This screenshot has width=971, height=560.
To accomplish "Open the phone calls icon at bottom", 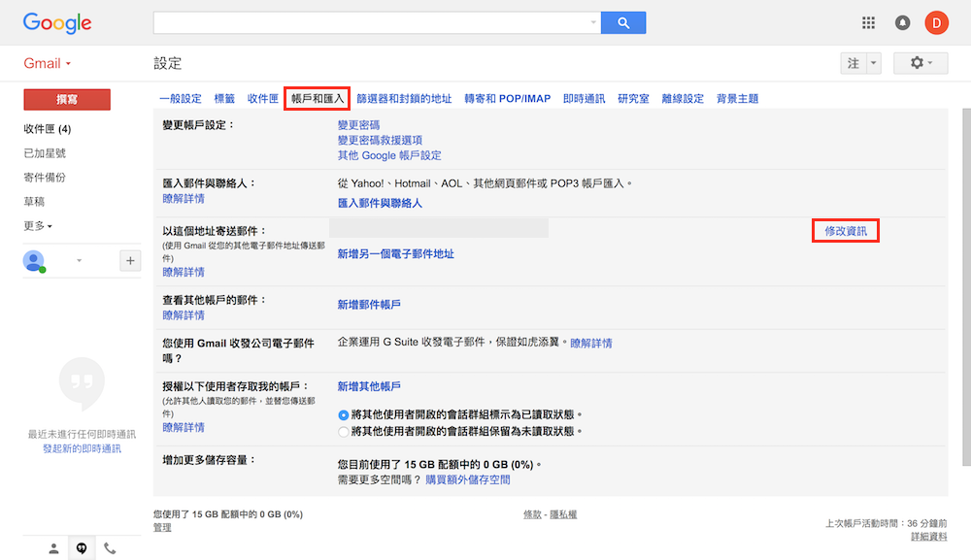I will [x=110, y=548].
